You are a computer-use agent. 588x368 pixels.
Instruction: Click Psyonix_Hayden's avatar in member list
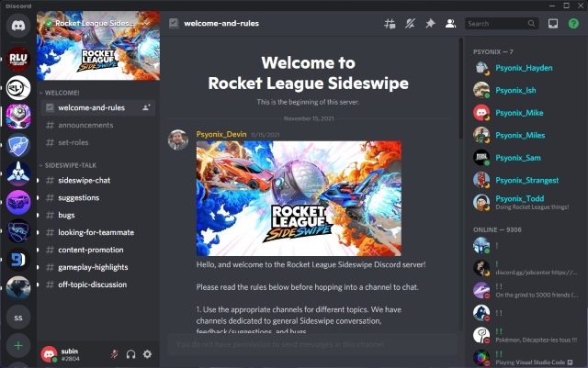pos(481,68)
